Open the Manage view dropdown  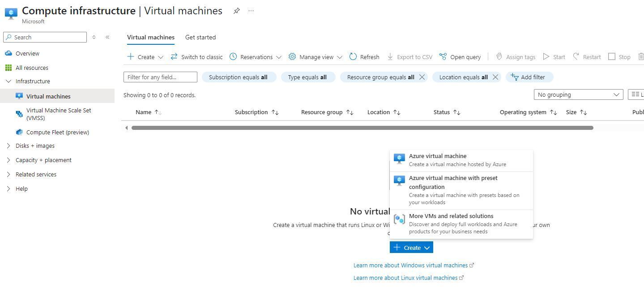click(316, 57)
